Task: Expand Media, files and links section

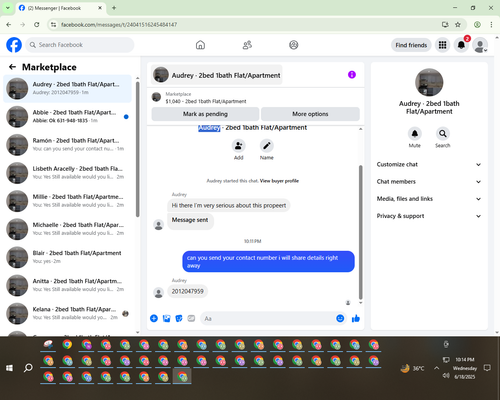Action: point(429,199)
